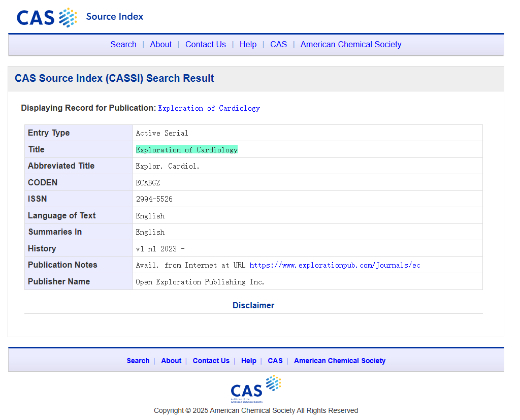Open the Exploration of Cardiology publication link
The height and width of the screenshot is (420, 520).
point(209,108)
